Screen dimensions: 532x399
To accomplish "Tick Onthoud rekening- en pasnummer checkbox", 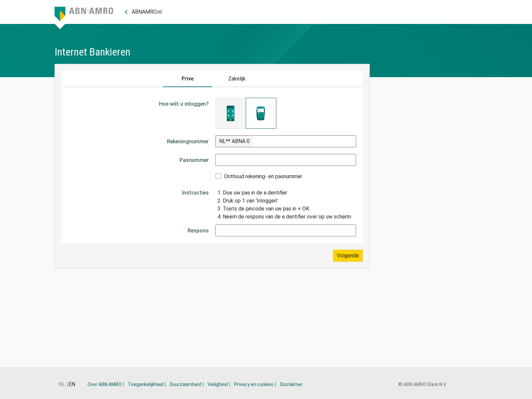I will click(218, 176).
